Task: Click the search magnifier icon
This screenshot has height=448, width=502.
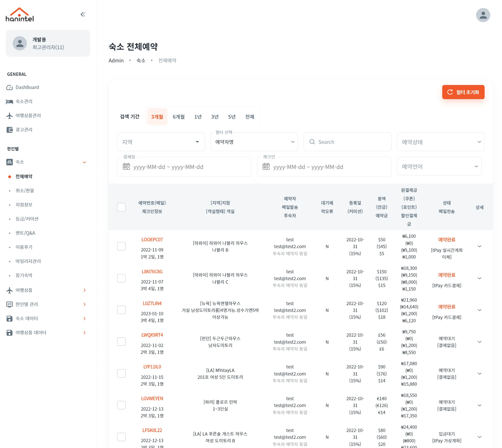Action: pos(312,142)
